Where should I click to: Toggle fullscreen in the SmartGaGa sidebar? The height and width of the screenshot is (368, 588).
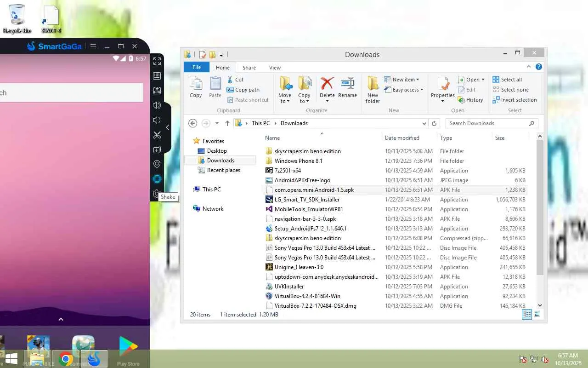[157, 61]
